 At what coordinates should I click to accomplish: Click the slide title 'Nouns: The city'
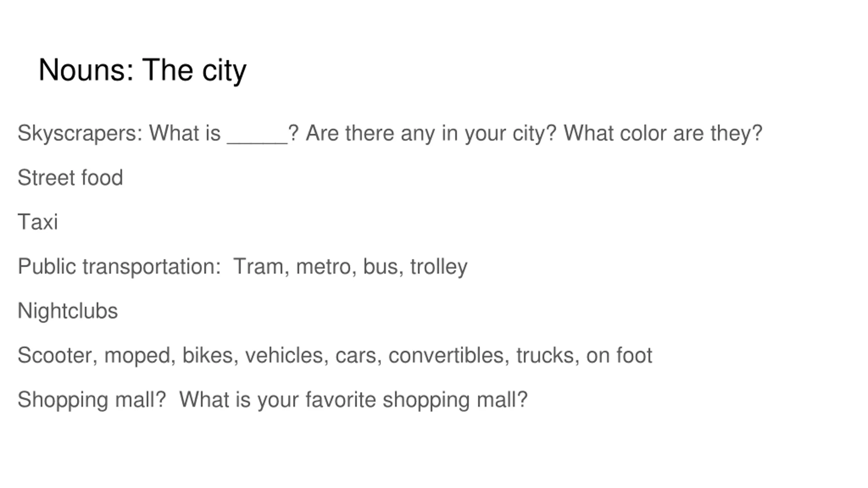[142, 70]
